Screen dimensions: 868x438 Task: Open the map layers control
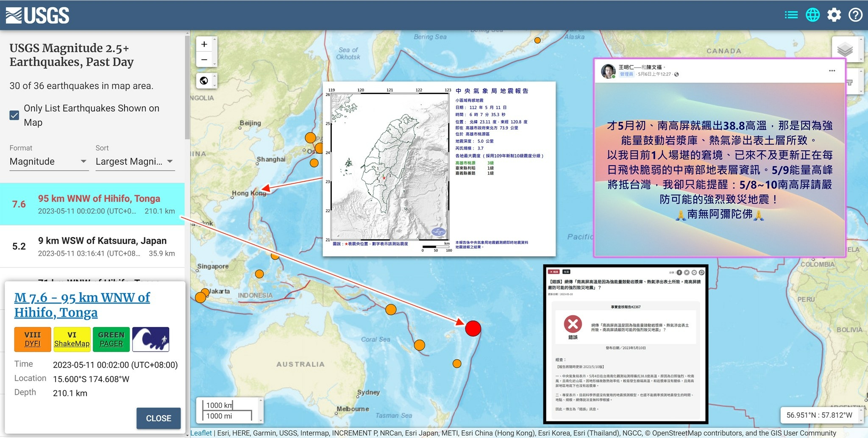tap(845, 50)
